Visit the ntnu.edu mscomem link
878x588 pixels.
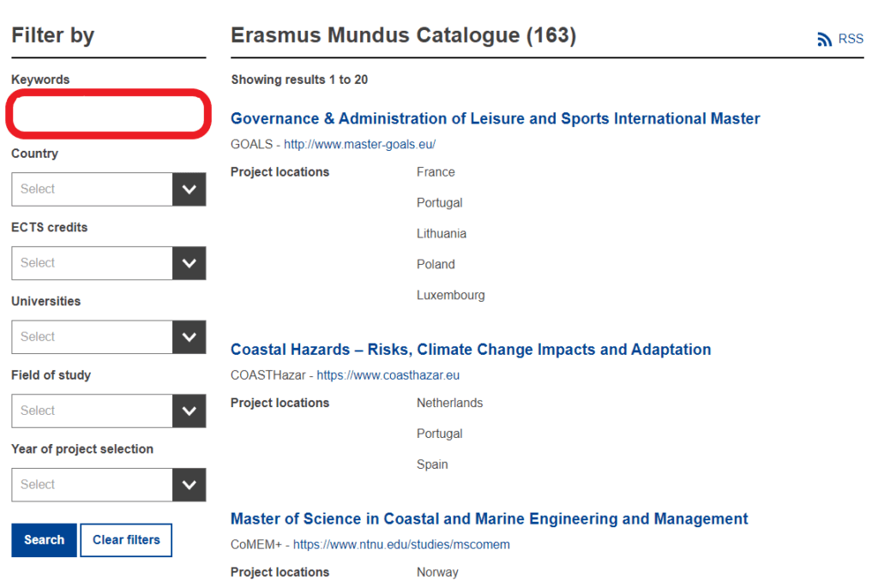(x=401, y=545)
